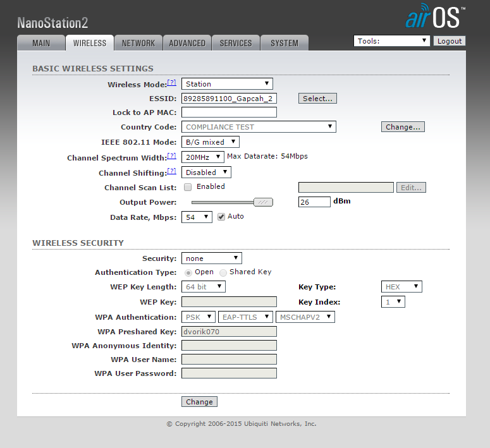490x448 pixels.
Task: Switch to the Network tab
Action: coord(138,43)
